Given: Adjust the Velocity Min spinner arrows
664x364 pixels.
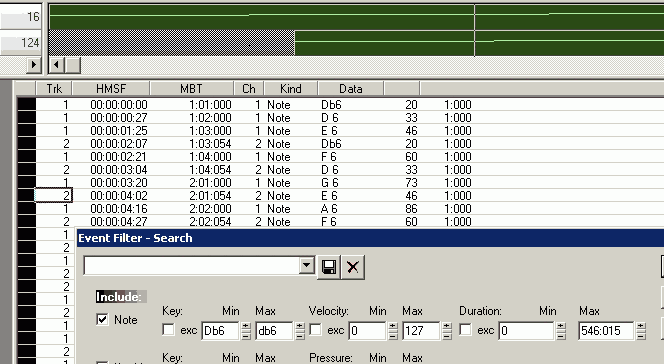Looking at the screenshot, I should pyautogui.click(x=393, y=331).
